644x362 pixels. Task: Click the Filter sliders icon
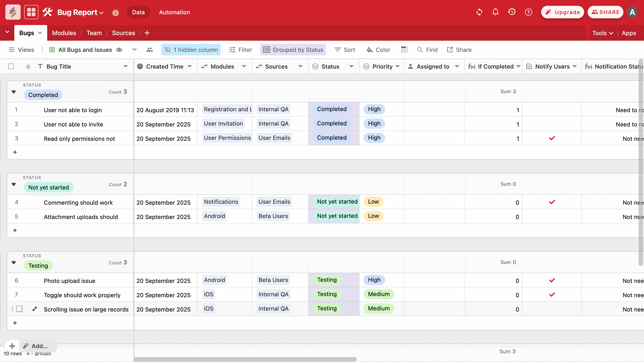point(232,49)
